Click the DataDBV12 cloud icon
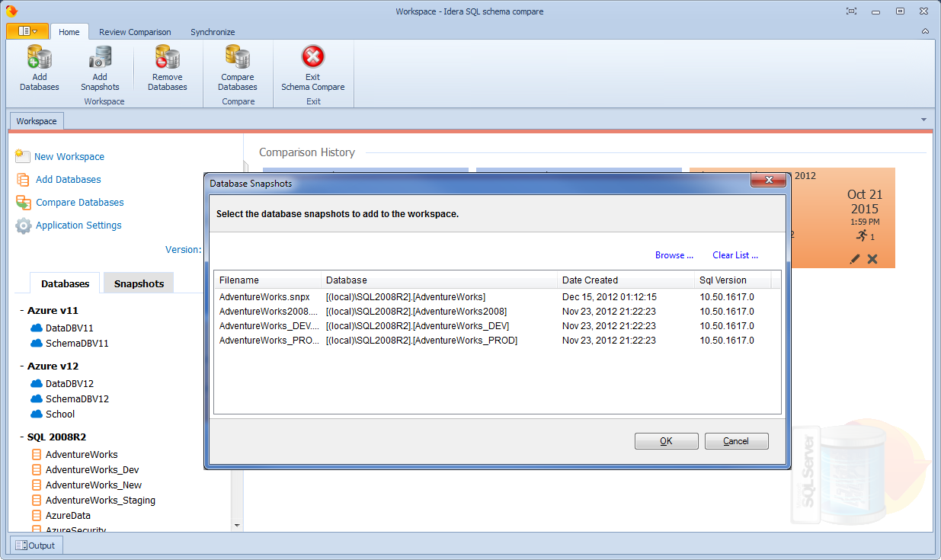 click(37, 383)
